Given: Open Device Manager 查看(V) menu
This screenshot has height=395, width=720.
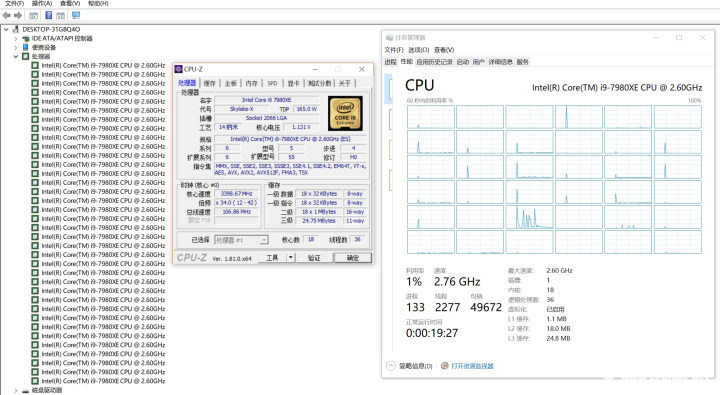Looking at the screenshot, I should tap(70, 3).
